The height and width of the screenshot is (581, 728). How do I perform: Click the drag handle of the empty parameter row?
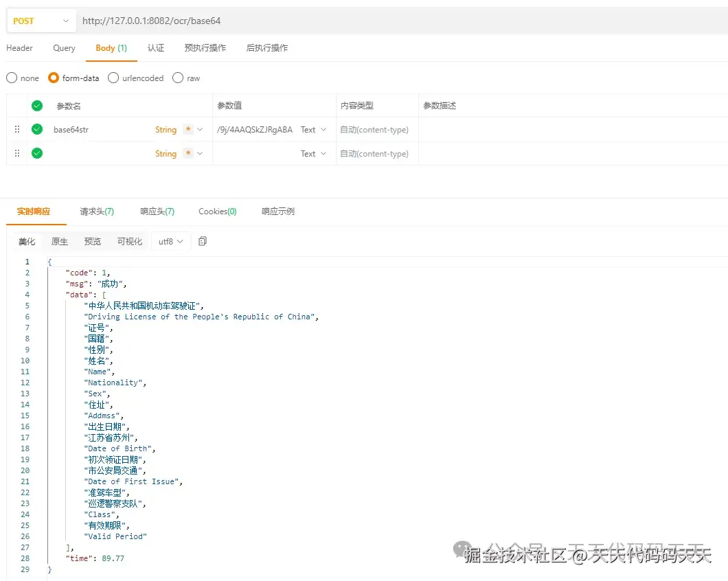16,153
